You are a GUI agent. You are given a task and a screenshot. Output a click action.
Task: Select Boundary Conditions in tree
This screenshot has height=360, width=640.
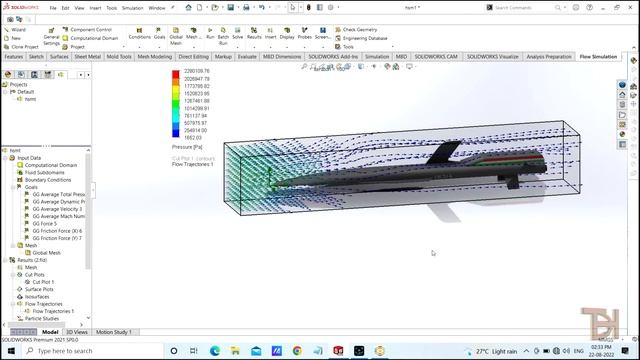[x=44, y=180]
